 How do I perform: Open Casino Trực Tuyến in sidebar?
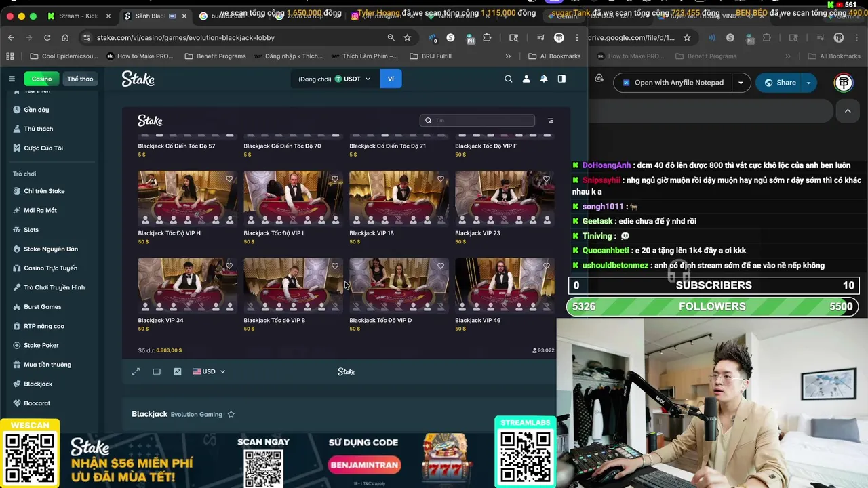point(50,268)
